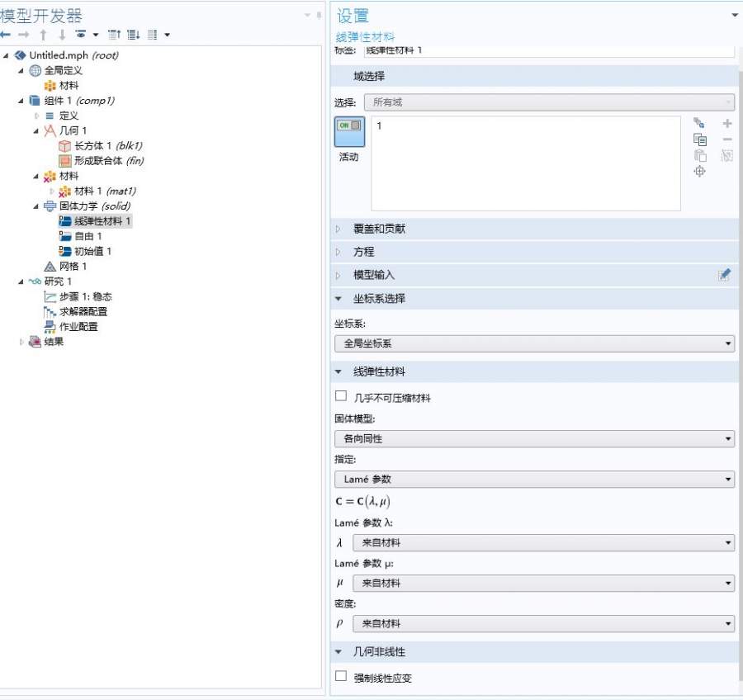The width and height of the screenshot is (743, 700).
Task: Click the 步骤 1: 稳态 study step icon
Action: pos(50,296)
